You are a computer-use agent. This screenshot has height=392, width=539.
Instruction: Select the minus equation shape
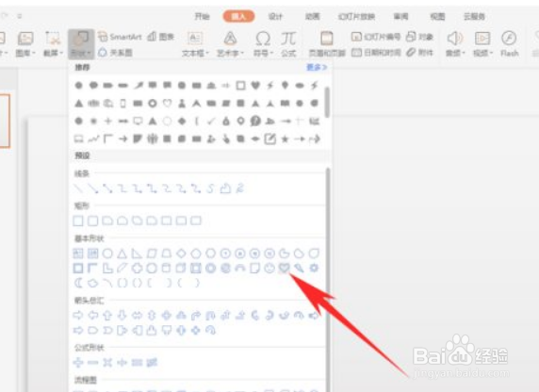tap(92, 362)
